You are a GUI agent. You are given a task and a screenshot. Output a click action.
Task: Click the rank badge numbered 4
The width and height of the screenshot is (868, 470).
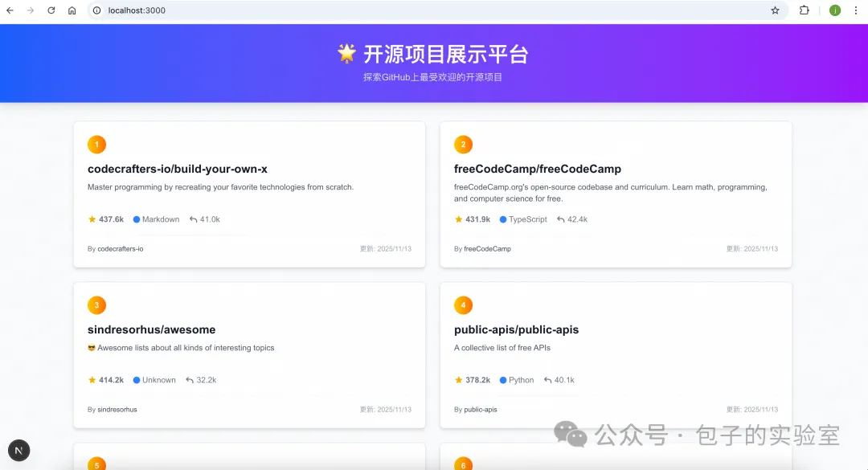(463, 305)
